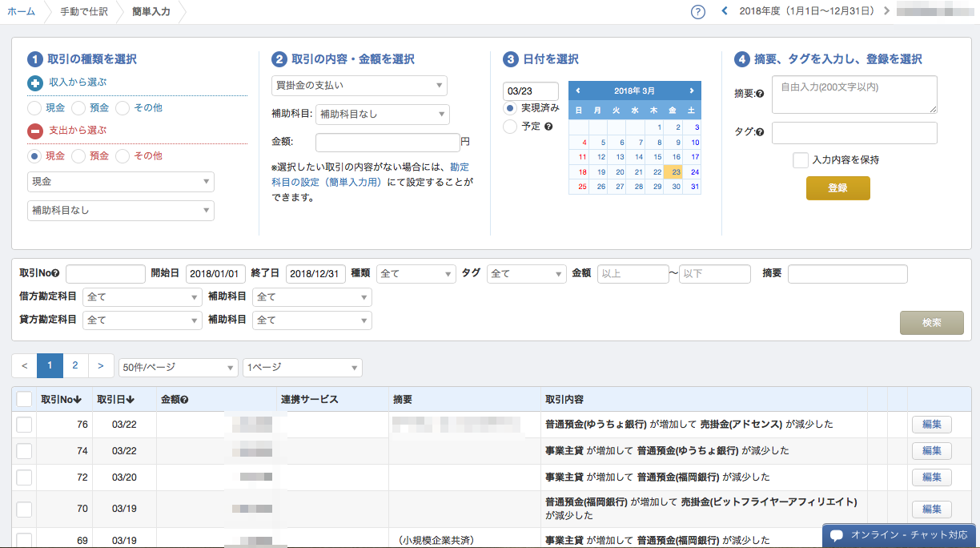Open the online chat support widget
The width and height of the screenshot is (980, 548).
[x=901, y=535]
